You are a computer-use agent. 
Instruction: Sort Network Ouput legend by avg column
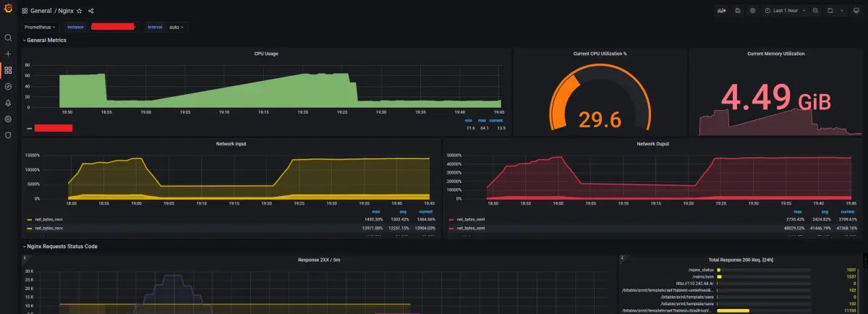pyautogui.click(x=824, y=212)
